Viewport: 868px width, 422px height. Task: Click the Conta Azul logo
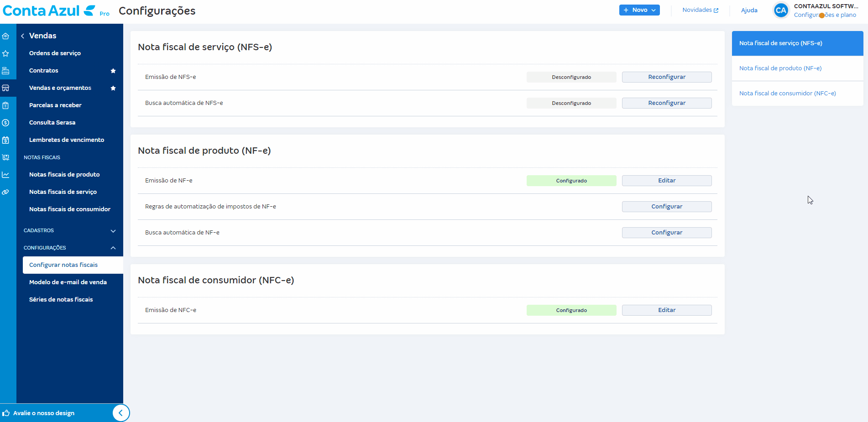click(x=49, y=10)
